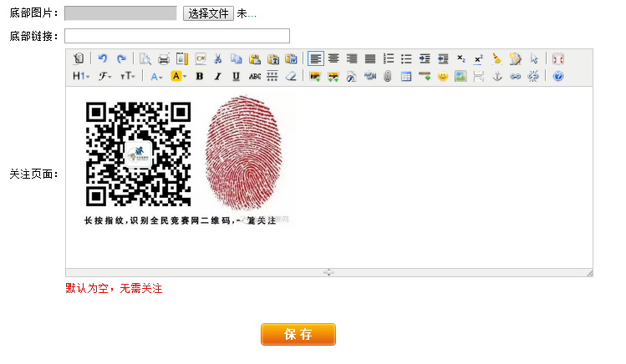Insert a single image
Screen dimensions: 626x364
click(x=315, y=76)
